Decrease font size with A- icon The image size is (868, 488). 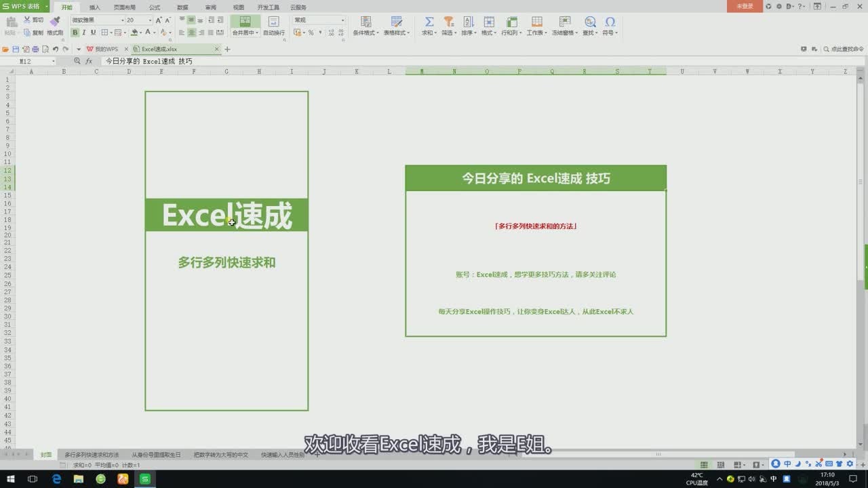168,20
